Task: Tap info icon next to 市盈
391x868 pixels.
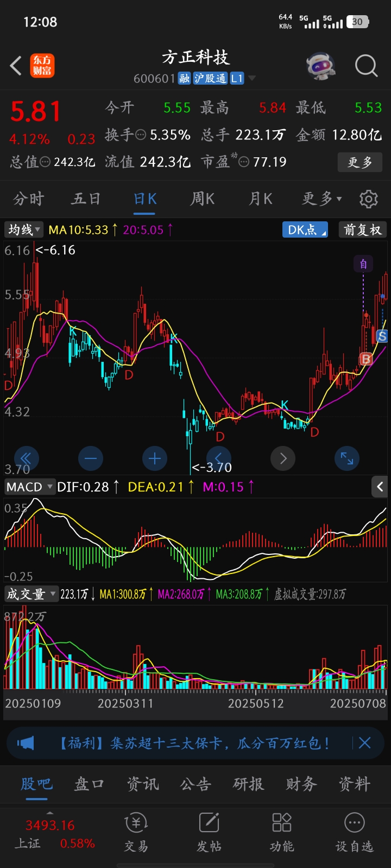Action: [244, 162]
